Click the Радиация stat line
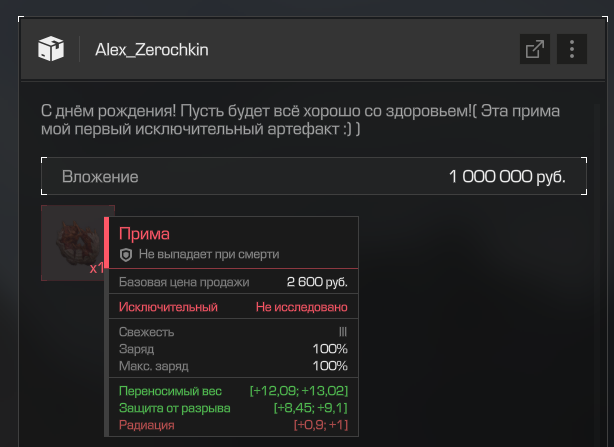The height and width of the screenshot is (447, 614). (x=233, y=425)
